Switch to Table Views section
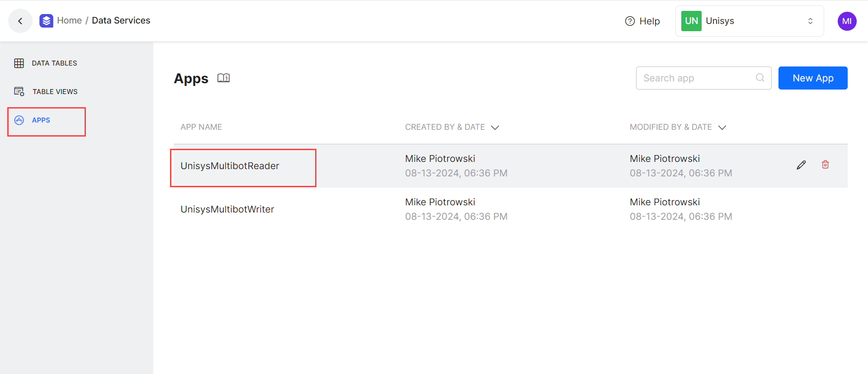Screen dimensions: 868x374 point(55,92)
